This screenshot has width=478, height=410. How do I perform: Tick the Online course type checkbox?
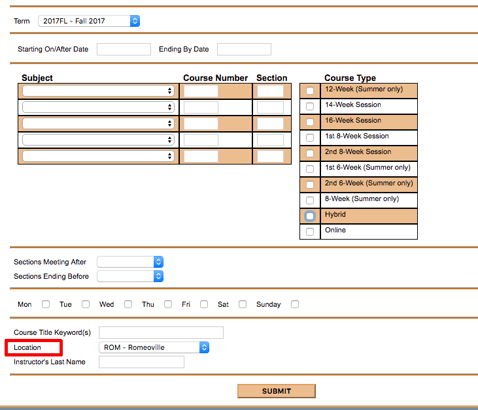310,232
